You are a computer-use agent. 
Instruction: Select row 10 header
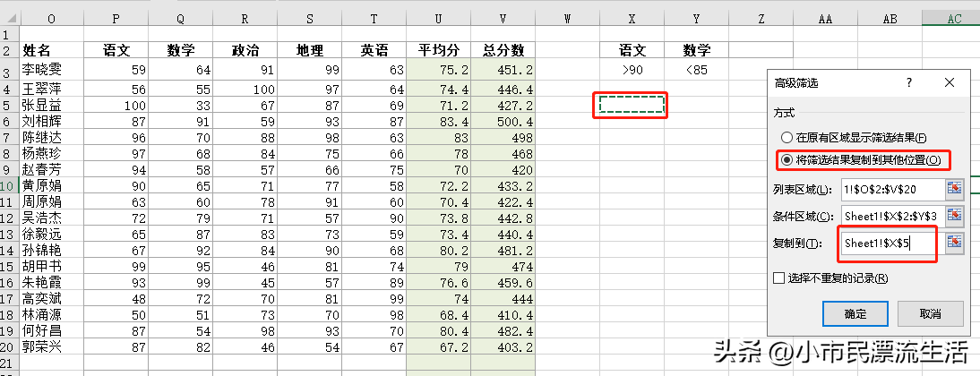pos(9,185)
